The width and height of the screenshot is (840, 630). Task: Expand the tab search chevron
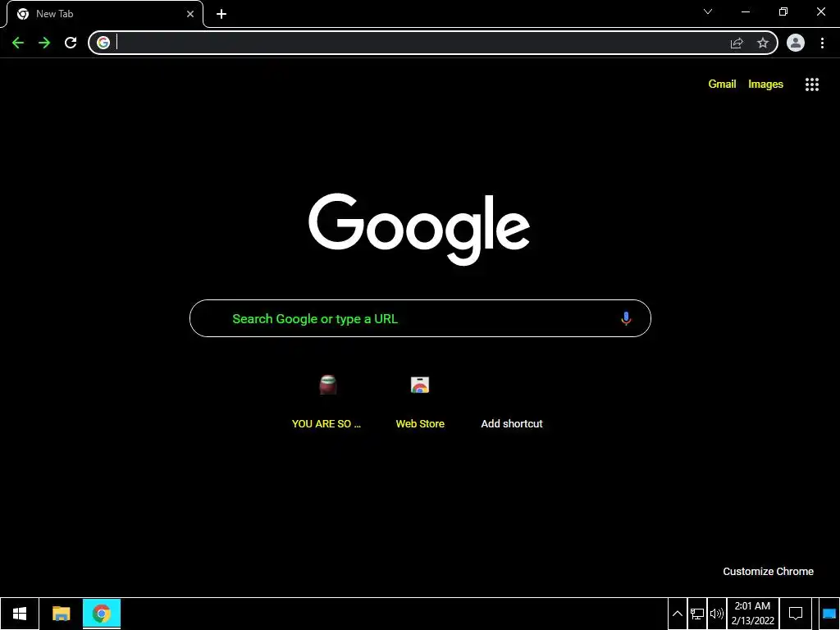[x=708, y=11]
